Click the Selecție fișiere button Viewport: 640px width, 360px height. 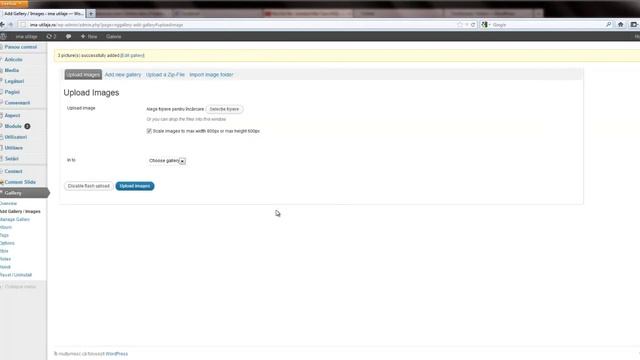[224, 109]
